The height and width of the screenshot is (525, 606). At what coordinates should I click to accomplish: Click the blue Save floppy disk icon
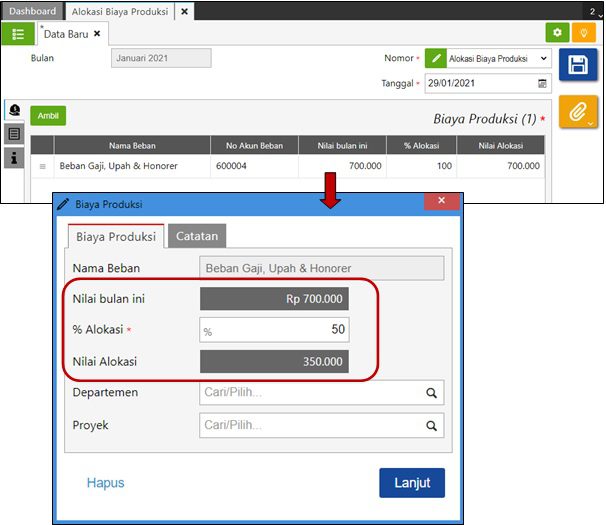pyautogui.click(x=577, y=65)
